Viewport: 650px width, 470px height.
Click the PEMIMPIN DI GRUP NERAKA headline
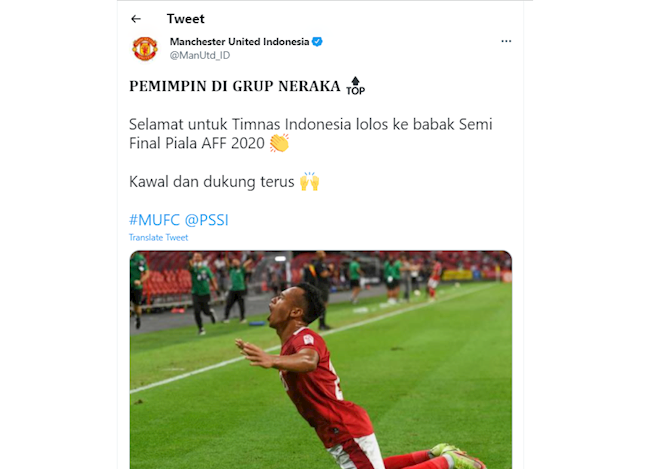pyautogui.click(x=234, y=87)
